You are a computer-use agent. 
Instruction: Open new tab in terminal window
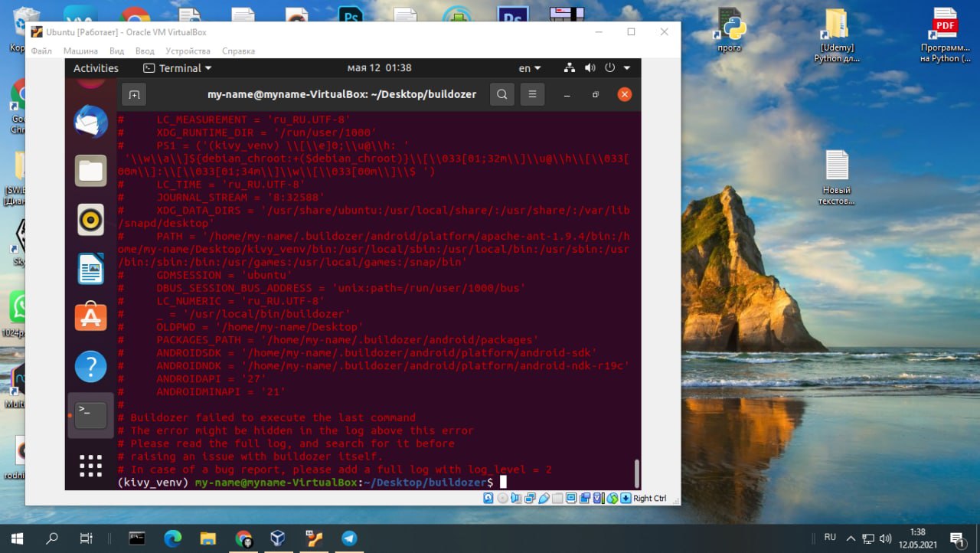click(134, 95)
